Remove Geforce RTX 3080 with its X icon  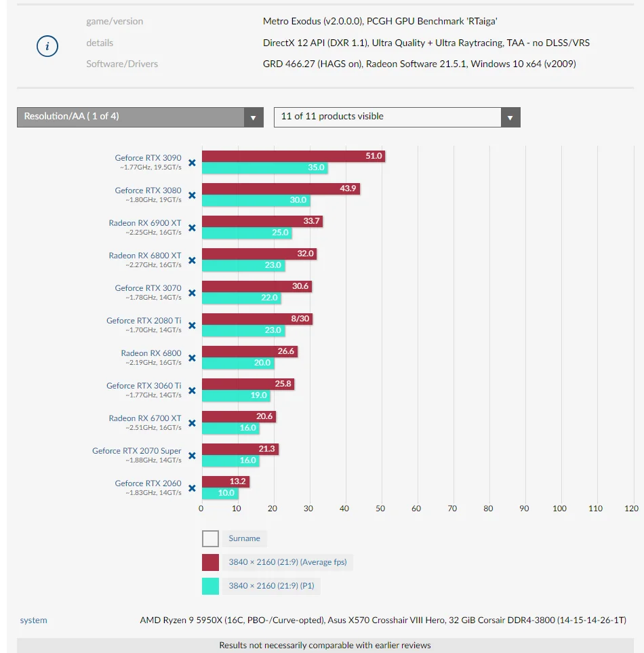pyautogui.click(x=192, y=195)
